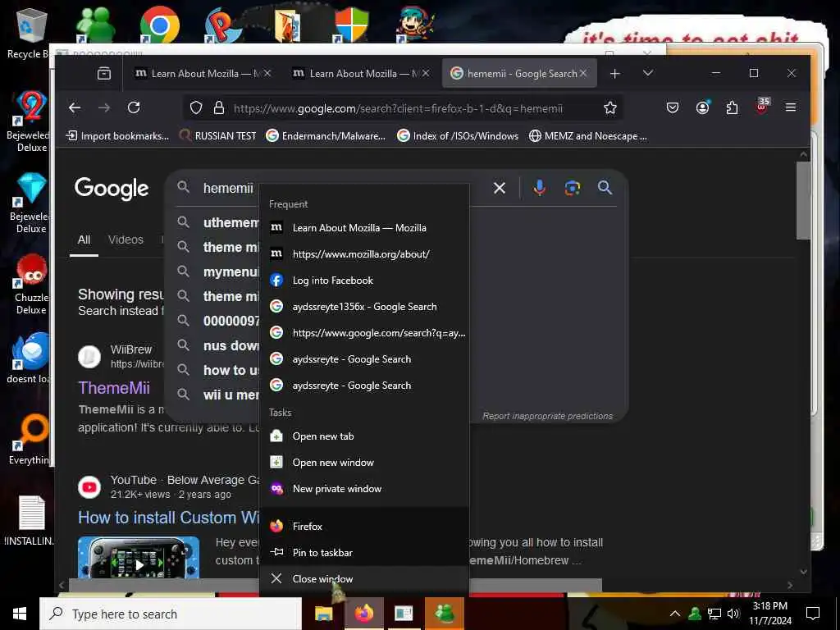Open the Firefox account icon
840x630 pixels.
(702, 107)
